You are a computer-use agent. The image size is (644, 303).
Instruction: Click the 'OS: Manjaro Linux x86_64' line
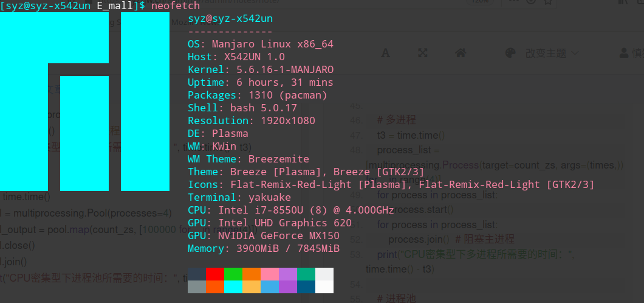coord(261,44)
